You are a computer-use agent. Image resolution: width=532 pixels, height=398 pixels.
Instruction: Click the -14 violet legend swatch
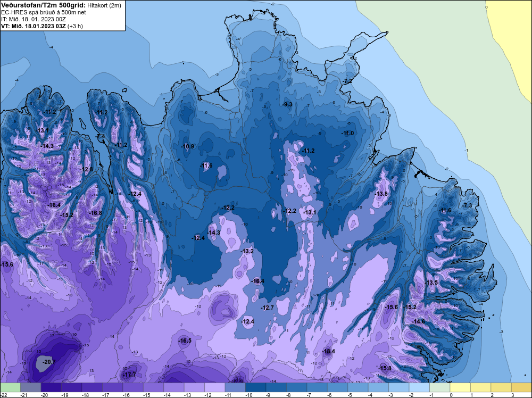174,387
